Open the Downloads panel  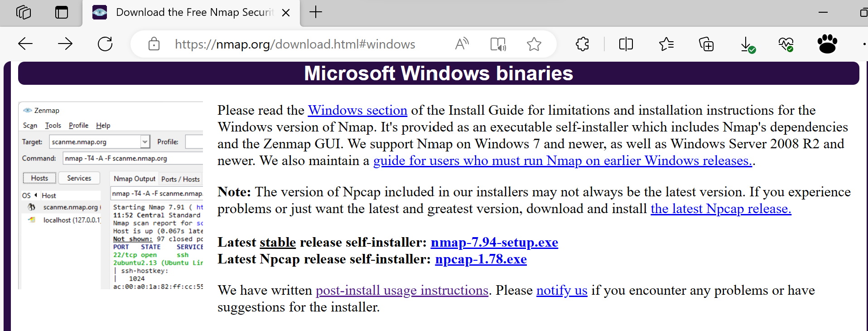point(747,44)
